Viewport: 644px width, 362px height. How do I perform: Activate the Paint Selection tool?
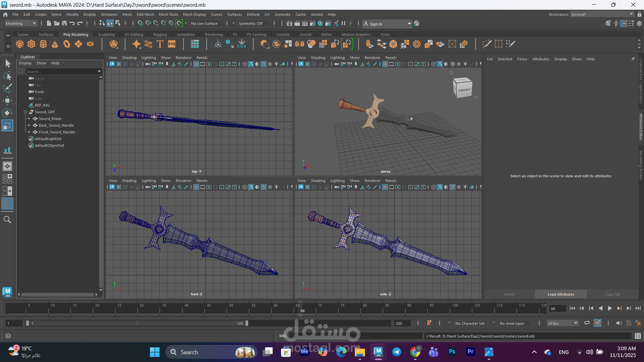7,88
